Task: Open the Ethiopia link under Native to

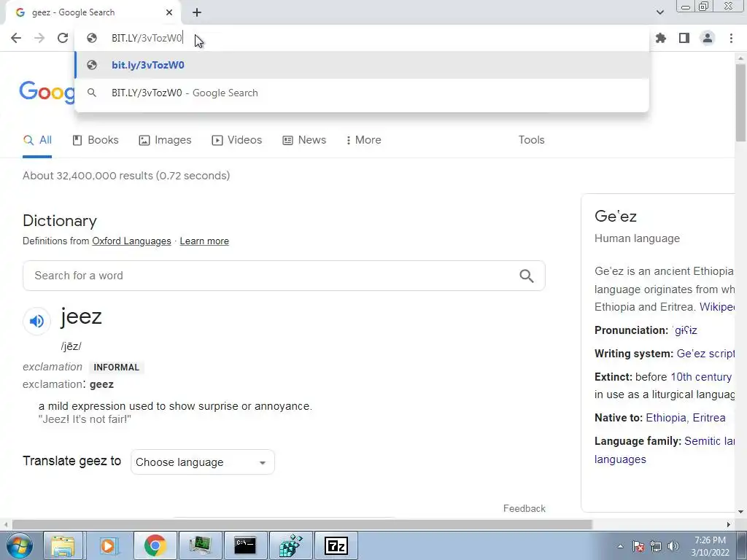Action: [666, 418]
